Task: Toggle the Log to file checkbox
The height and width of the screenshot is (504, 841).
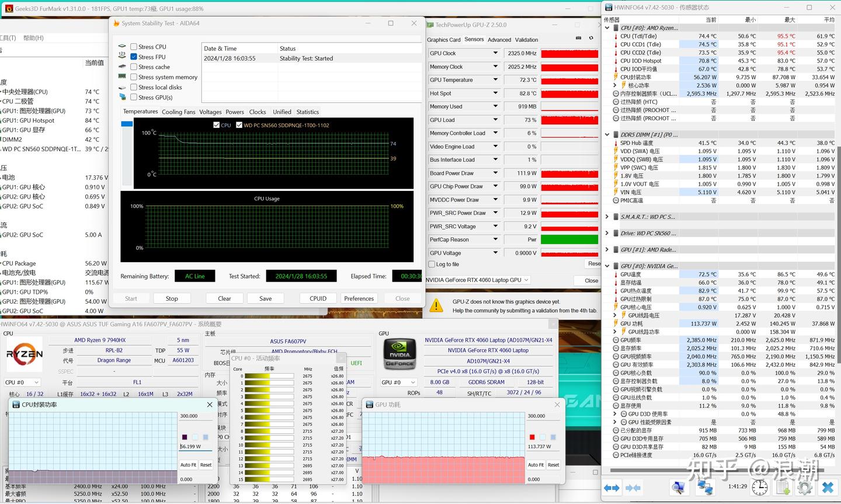Action: pyautogui.click(x=432, y=264)
